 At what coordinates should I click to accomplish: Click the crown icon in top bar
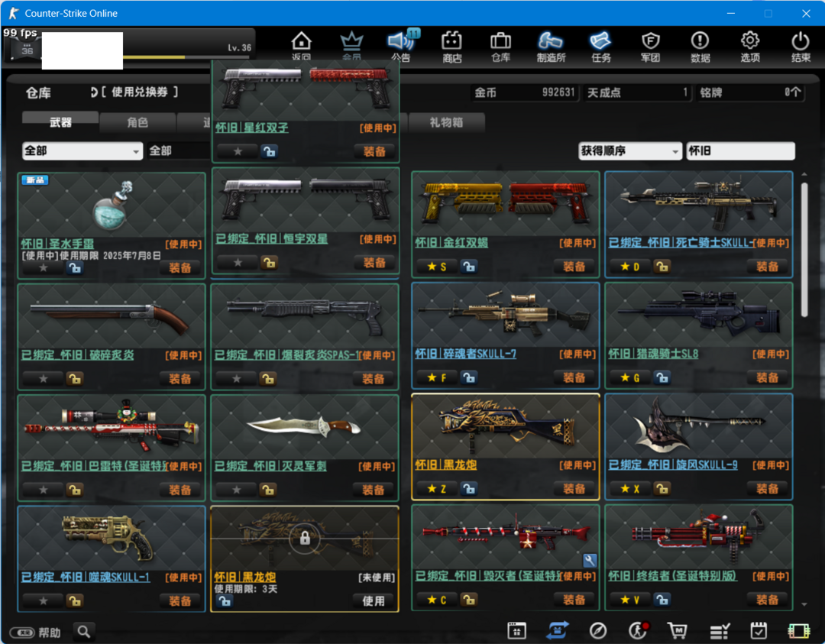click(351, 41)
